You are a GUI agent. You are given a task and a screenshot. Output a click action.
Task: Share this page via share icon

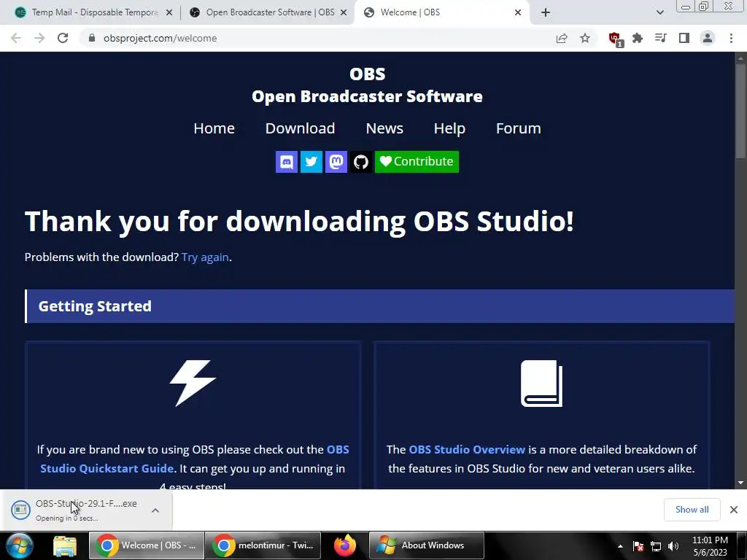click(x=562, y=38)
